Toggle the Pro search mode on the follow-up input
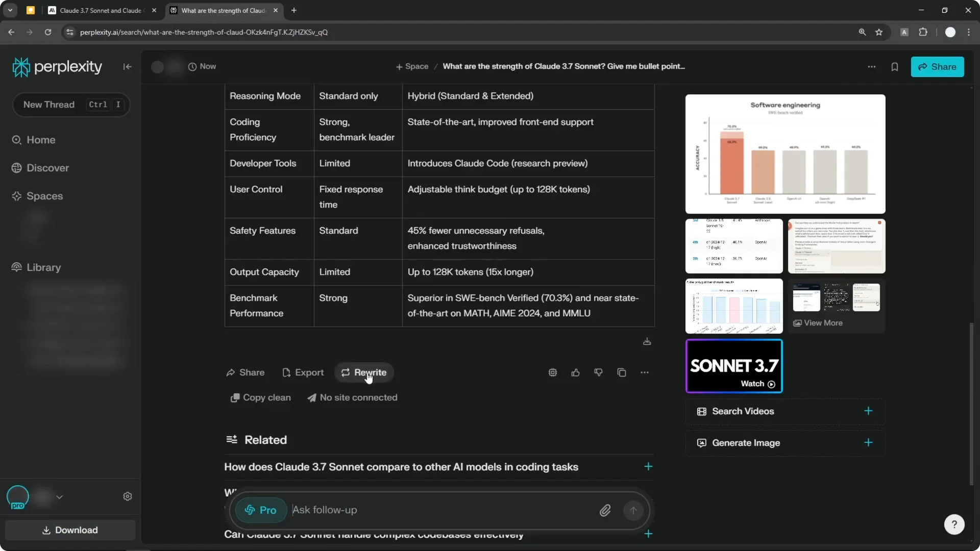This screenshot has height=551, width=980. tap(260, 510)
